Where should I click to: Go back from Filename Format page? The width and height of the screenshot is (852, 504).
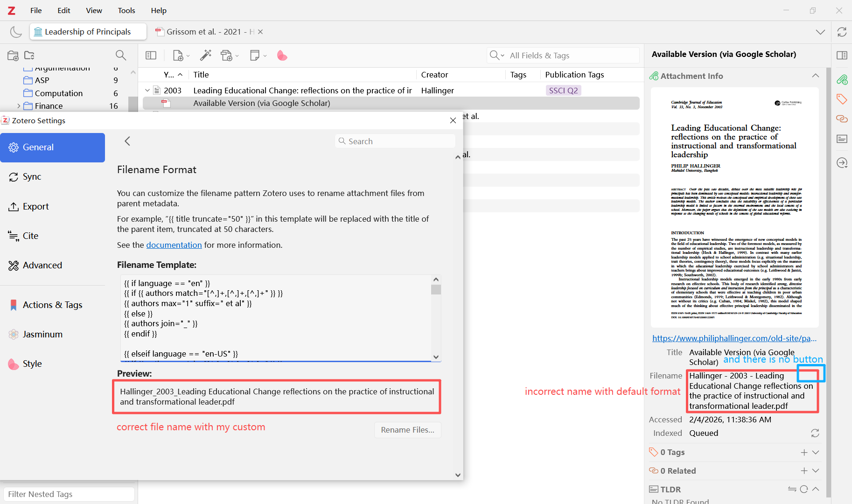127,141
